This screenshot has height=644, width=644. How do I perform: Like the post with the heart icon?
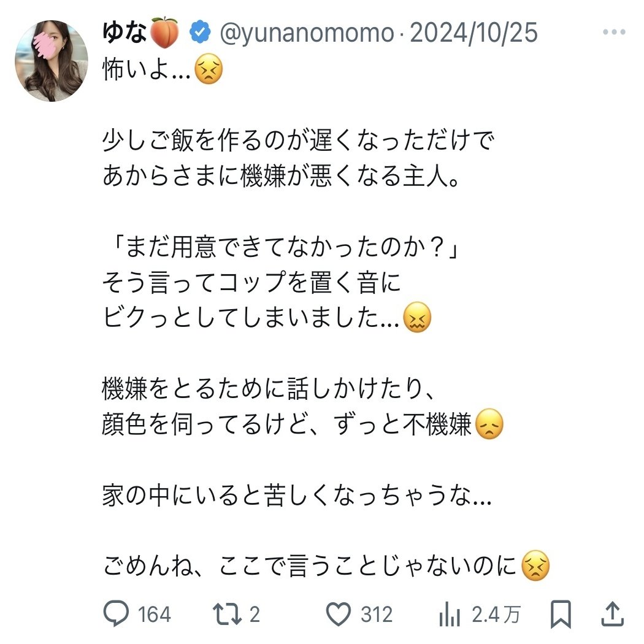click(338, 614)
